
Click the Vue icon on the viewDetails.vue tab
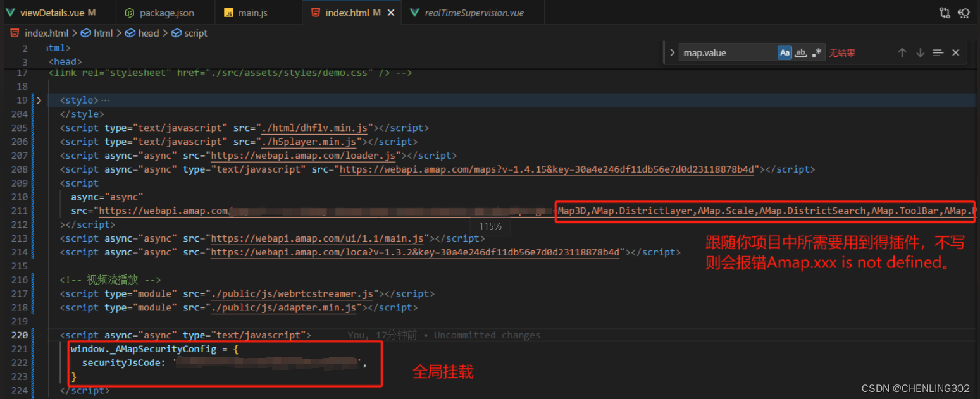[10, 13]
